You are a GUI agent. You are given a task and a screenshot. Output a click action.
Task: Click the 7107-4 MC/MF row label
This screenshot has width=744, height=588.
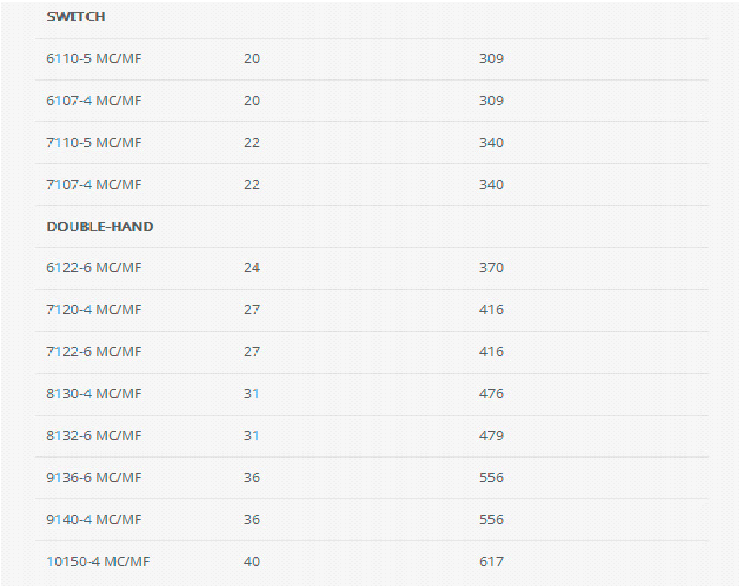(94, 185)
